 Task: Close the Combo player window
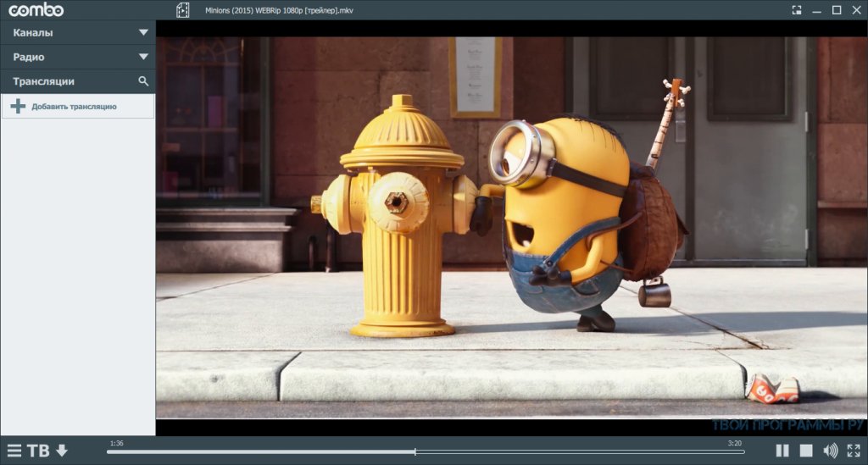[x=856, y=10]
